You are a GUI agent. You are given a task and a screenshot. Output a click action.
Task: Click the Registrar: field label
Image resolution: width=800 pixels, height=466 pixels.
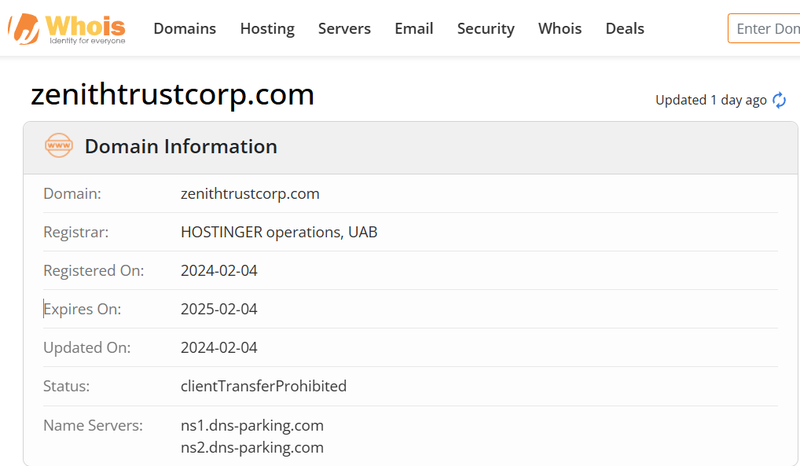[x=76, y=232]
